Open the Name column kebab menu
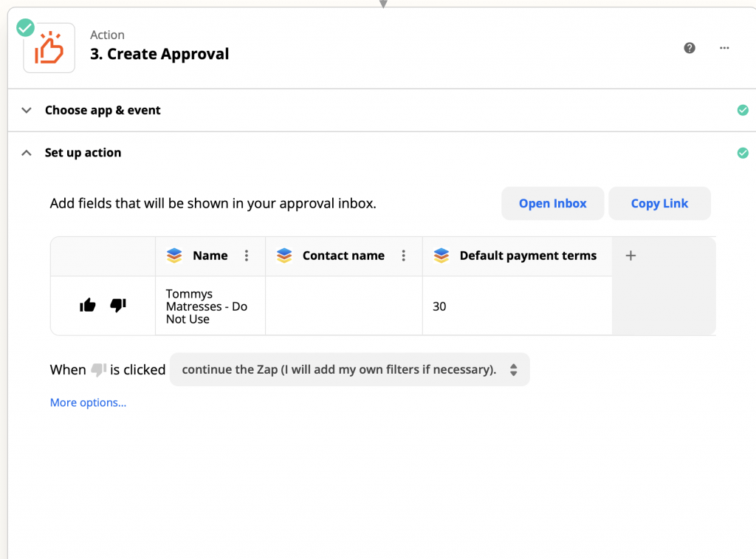The image size is (756, 559). pyautogui.click(x=247, y=256)
